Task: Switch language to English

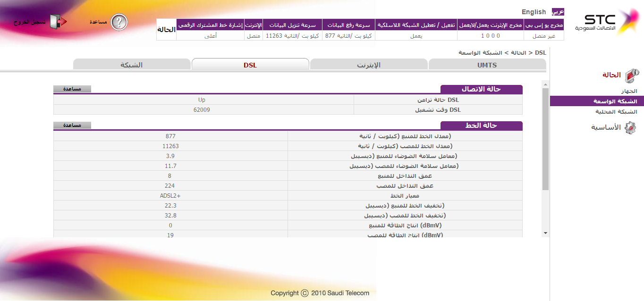Action: pyautogui.click(x=534, y=12)
